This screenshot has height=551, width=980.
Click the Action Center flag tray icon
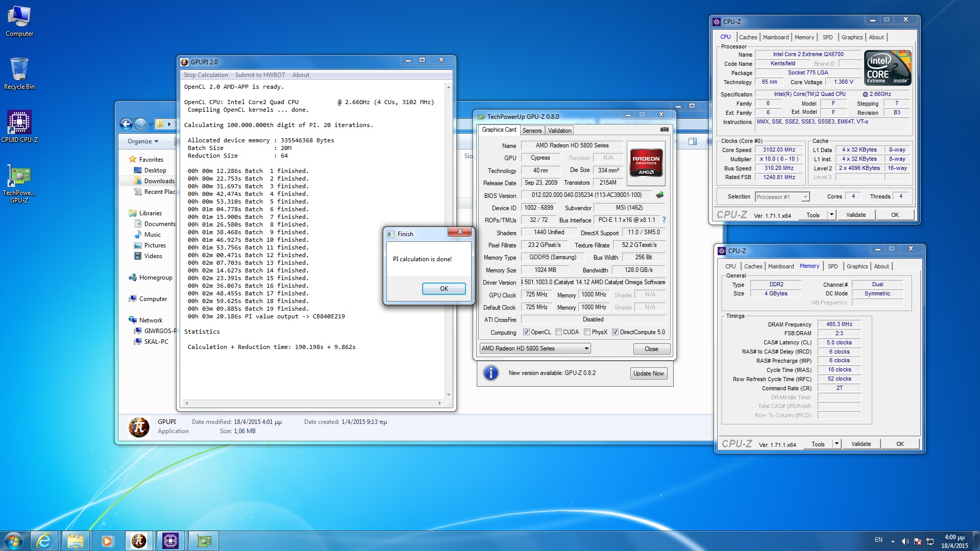click(x=917, y=541)
